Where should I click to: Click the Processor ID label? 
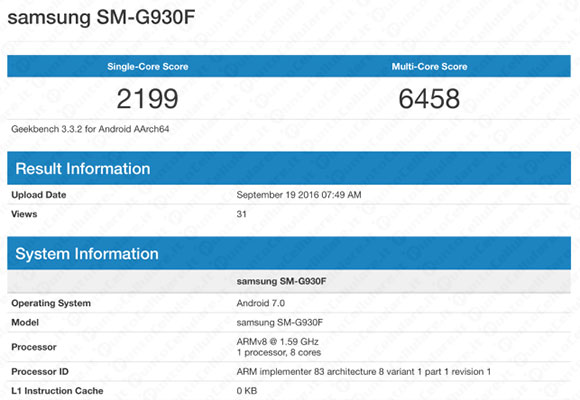pos(40,372)
